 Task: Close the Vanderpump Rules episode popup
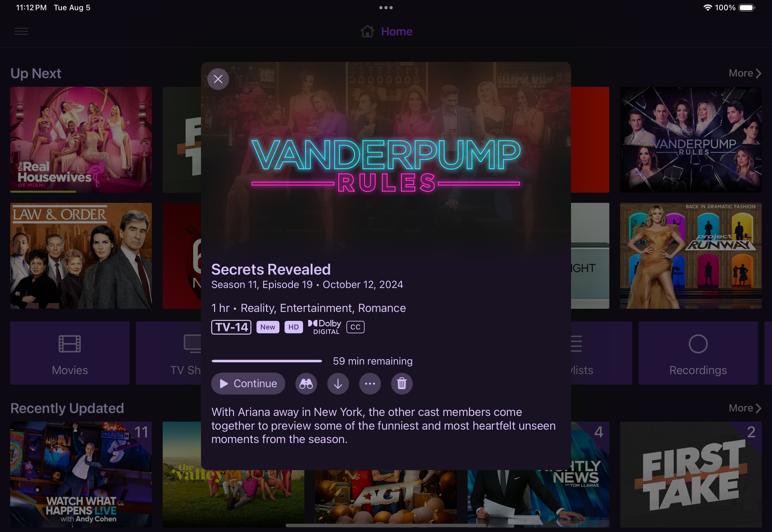point(218,79)
